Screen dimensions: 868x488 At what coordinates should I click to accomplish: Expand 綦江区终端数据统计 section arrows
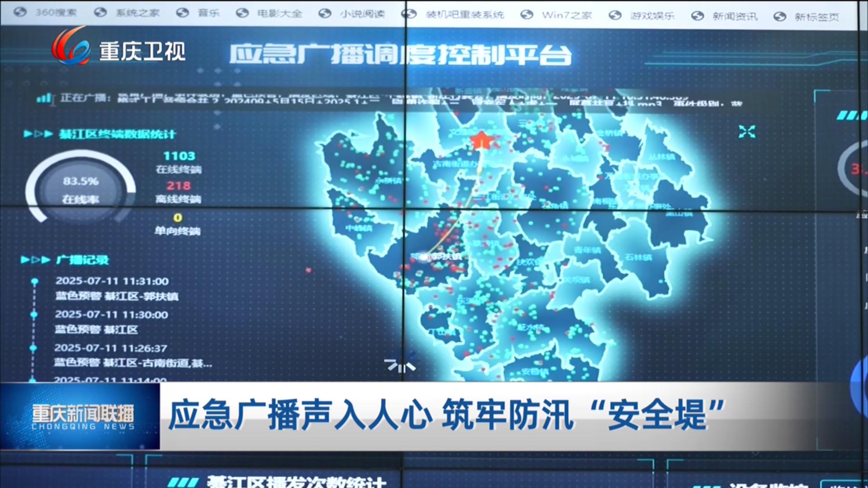pos(38,134)
